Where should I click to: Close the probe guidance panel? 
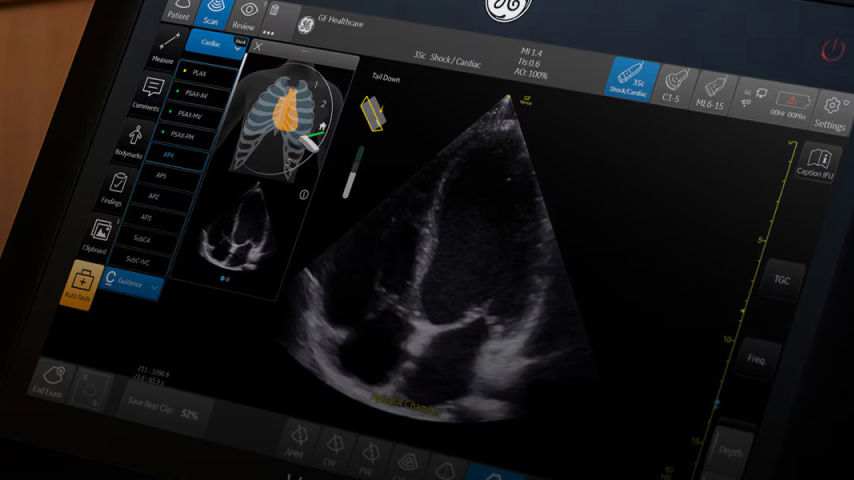point(258,46)
